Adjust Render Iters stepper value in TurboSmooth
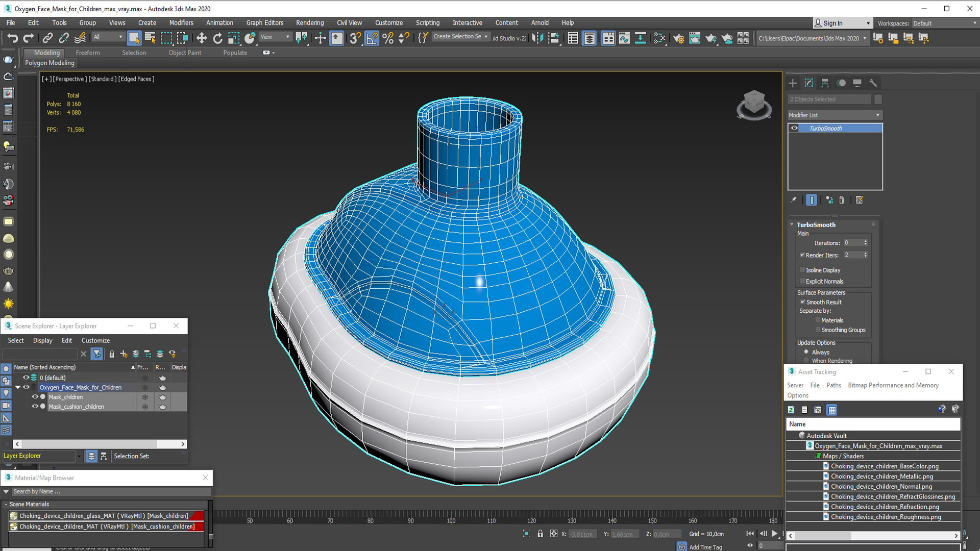Screen dimensions: 980x551 [866, 254]
